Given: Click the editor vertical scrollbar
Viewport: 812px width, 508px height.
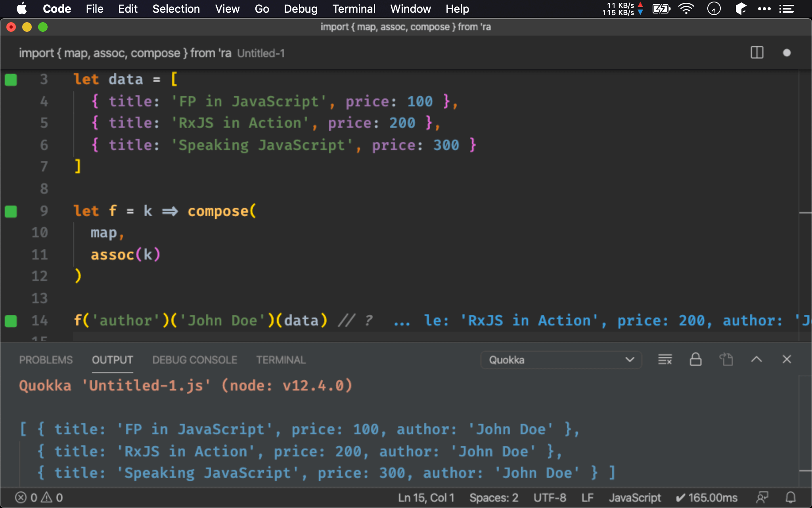Looking at the screenshot, I should click(805, 206).
